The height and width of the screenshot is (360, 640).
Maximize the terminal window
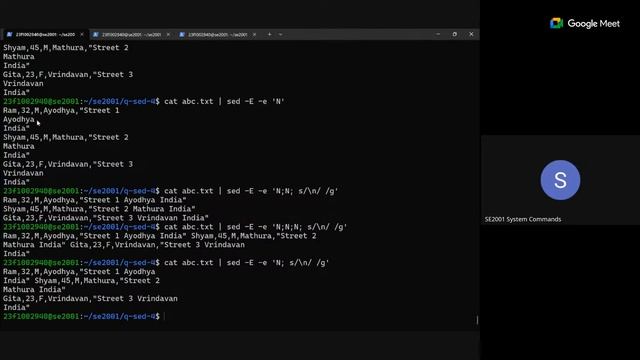(455, 34)
